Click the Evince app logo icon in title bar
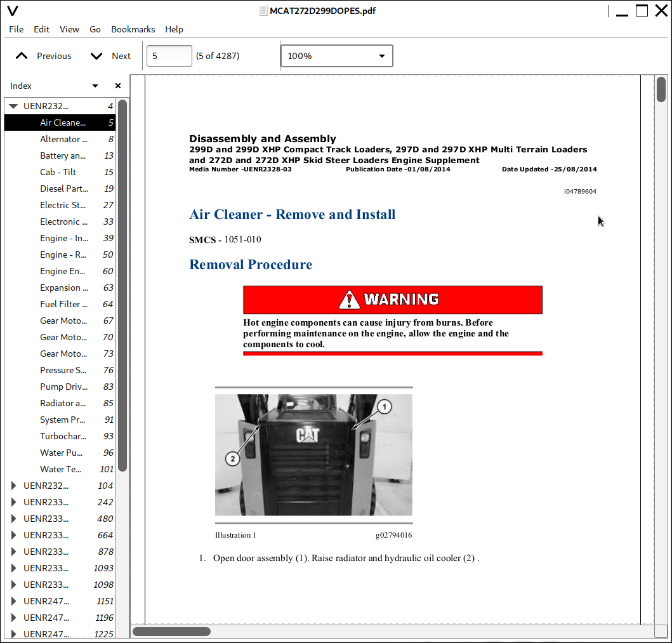Image resolution: width=672 pixels, height=643 pixels. [13, 11]
